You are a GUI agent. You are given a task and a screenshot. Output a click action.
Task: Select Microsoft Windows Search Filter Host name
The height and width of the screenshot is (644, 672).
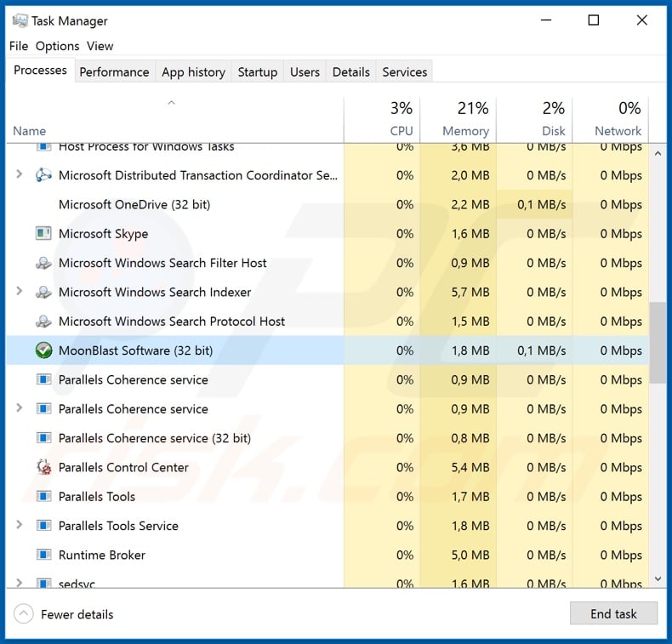162,263
